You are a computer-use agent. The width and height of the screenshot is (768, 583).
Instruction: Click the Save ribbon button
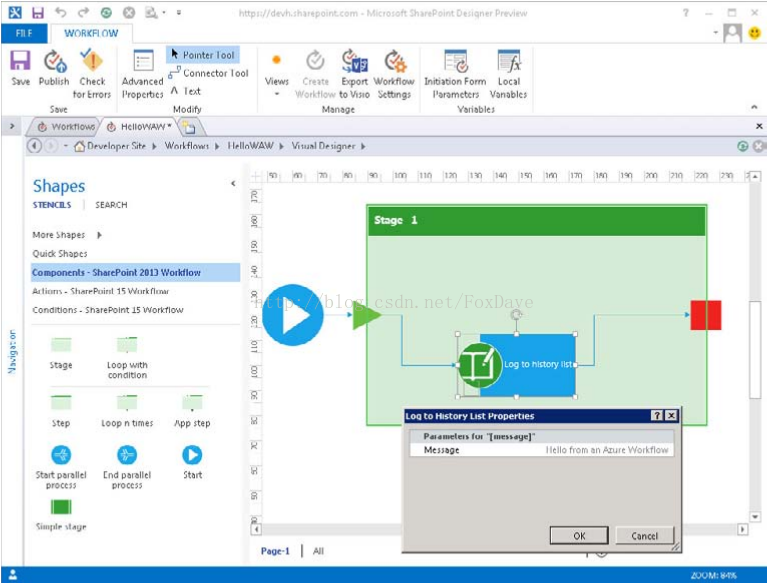coord(20,68)
